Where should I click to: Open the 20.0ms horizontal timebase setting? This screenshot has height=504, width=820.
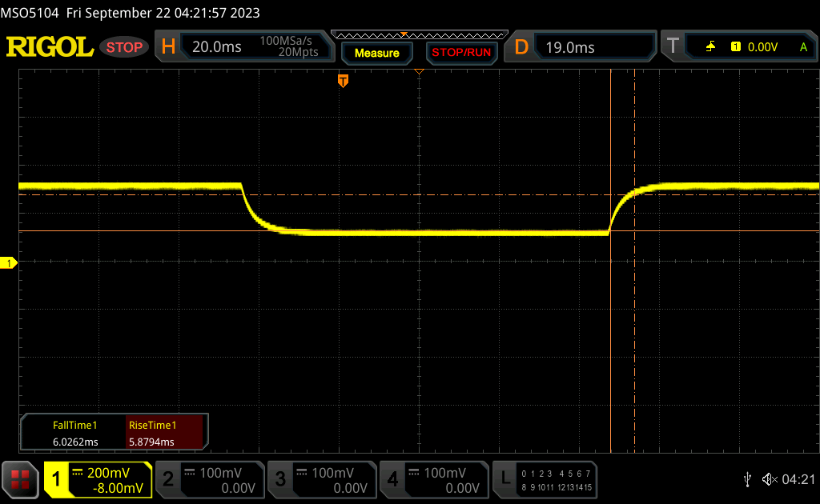click(217, 47)
